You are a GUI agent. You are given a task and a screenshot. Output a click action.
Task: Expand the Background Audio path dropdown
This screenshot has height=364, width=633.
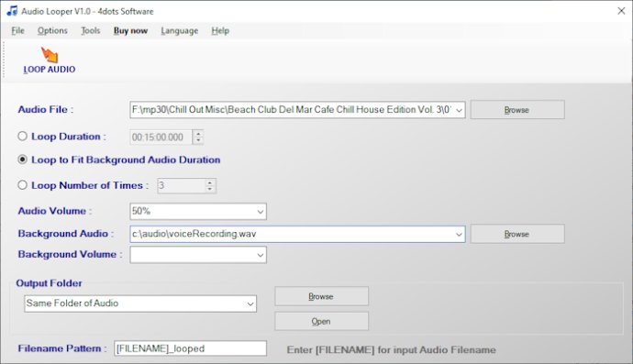coord(459,235)
